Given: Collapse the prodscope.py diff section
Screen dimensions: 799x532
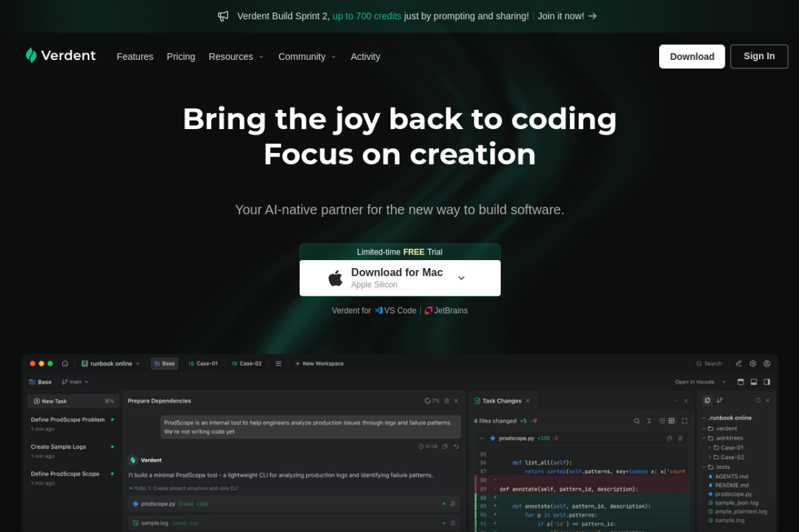Looking at the screenshot, I should coord(482,438).
